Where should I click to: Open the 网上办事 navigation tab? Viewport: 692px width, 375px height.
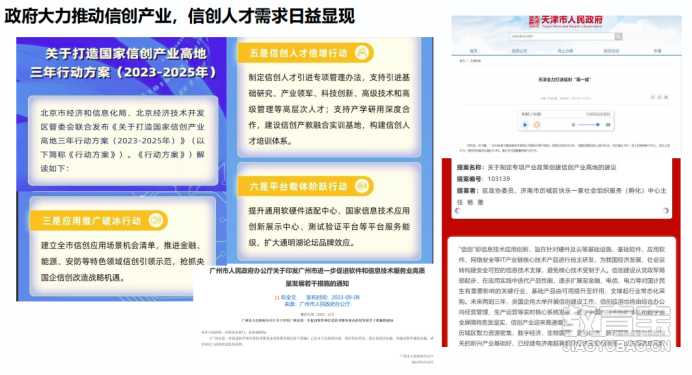click(x=565, y=51)
